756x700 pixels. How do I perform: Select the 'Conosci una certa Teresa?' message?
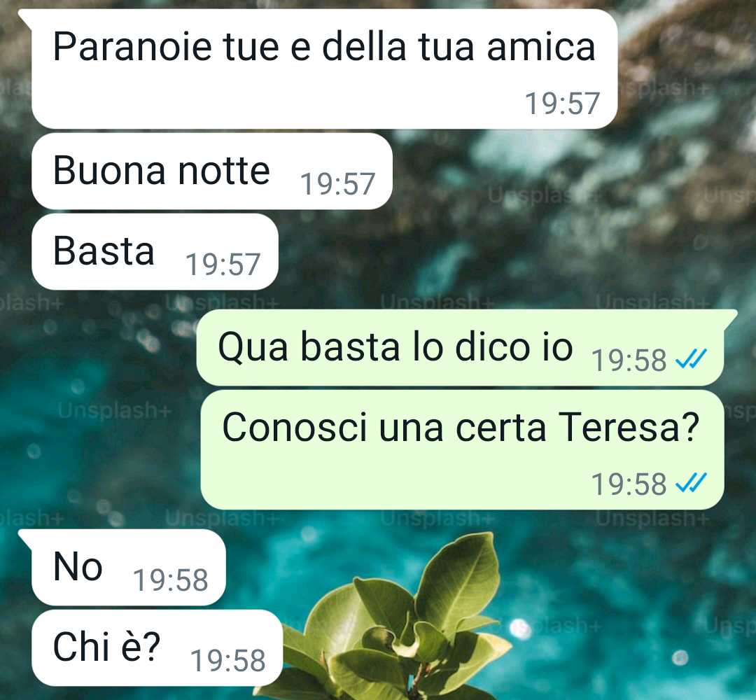[463, 450]
